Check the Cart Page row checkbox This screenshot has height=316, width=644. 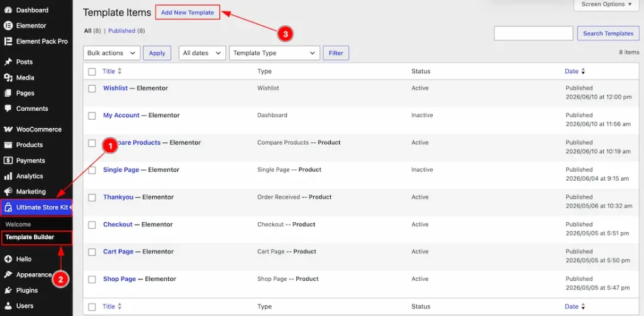(92, 252)
